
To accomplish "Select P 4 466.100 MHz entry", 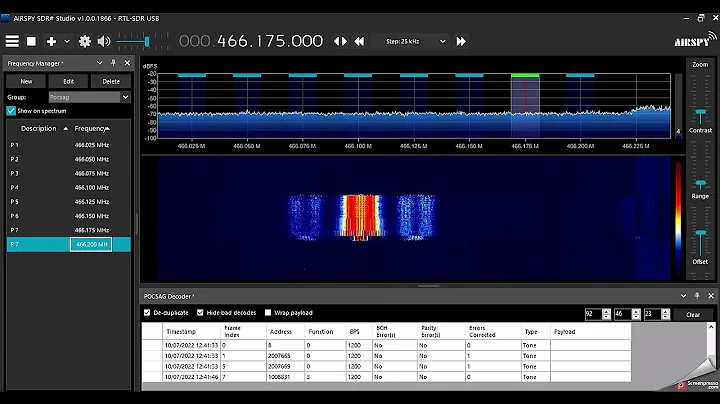I will point(68,187).
